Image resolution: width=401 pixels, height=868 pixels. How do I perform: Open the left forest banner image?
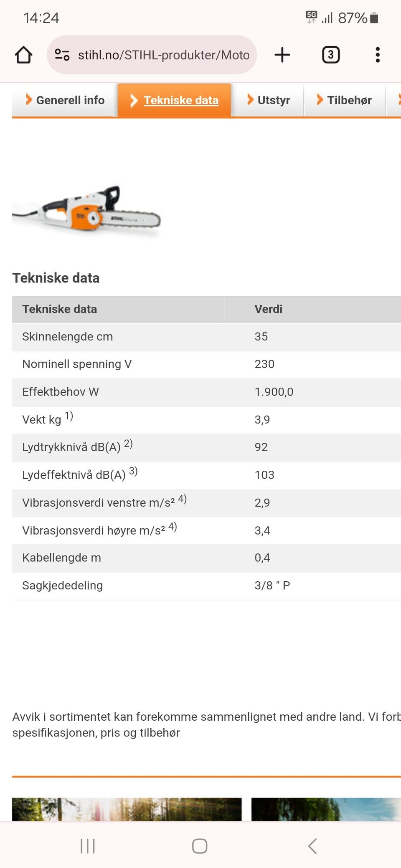point(127,809)
